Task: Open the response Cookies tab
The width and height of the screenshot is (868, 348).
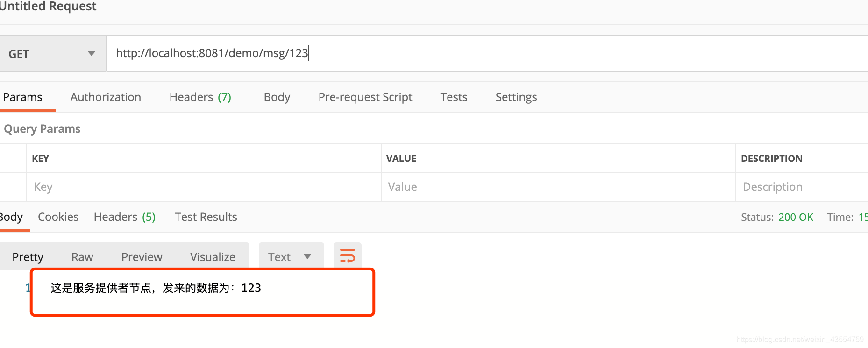Action: coord(58,217)
